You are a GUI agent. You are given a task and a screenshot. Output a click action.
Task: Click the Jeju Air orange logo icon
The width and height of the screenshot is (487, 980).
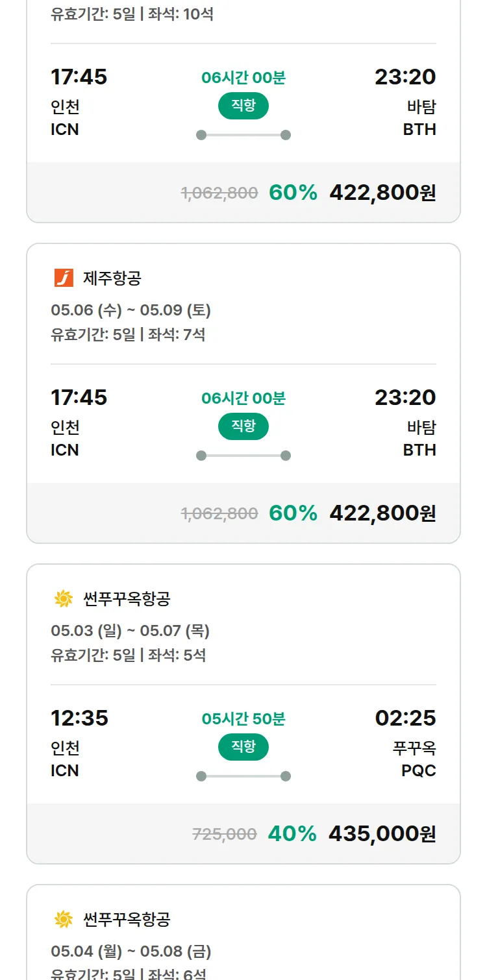[x=64, y=278]
